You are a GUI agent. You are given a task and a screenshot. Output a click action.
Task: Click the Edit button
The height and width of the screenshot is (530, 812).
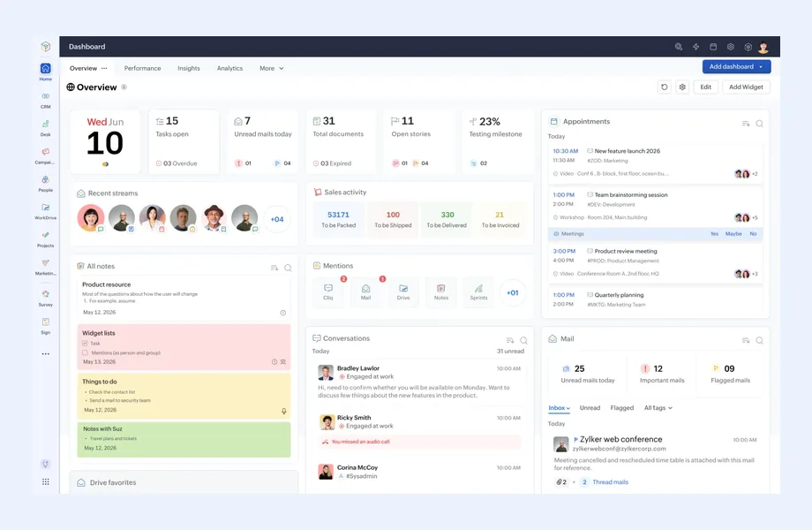point(706,87)
